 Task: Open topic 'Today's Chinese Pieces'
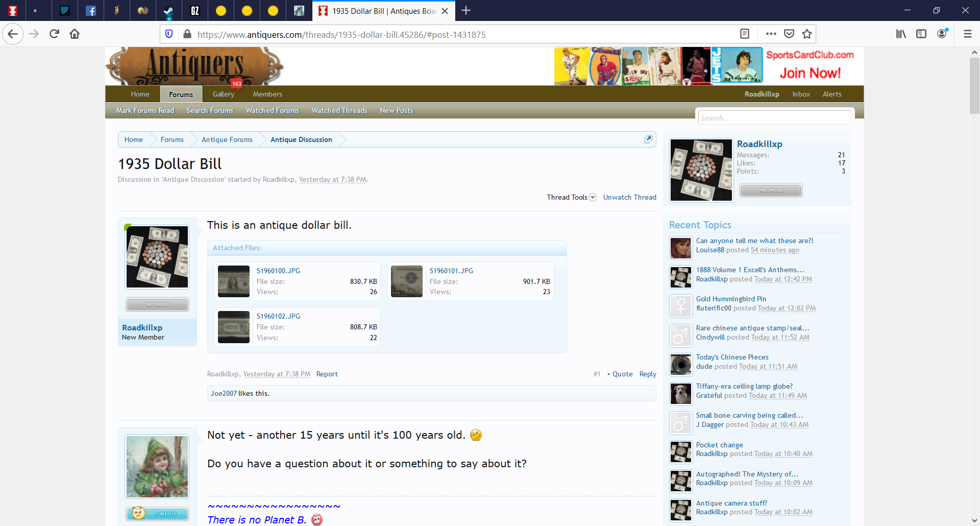[732, 357]
